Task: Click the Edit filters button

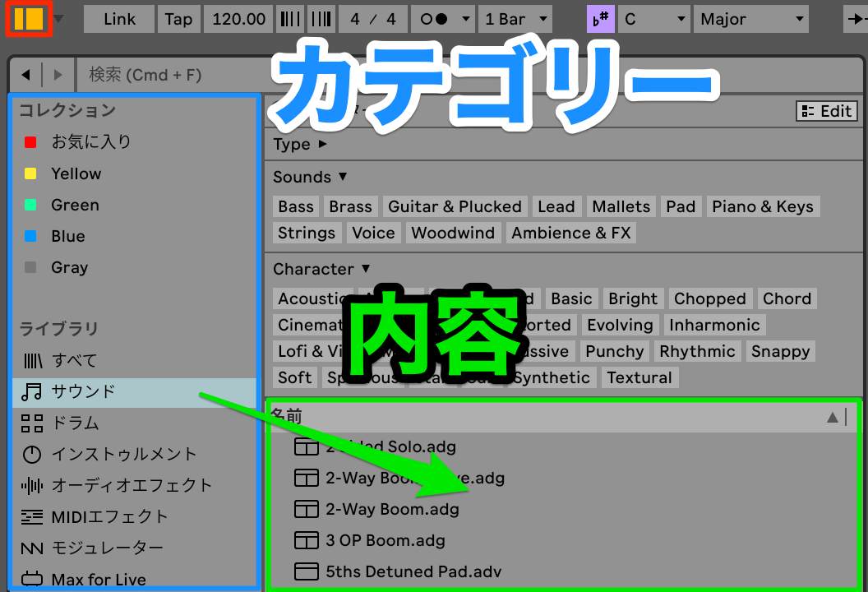Action: [827, 111]
